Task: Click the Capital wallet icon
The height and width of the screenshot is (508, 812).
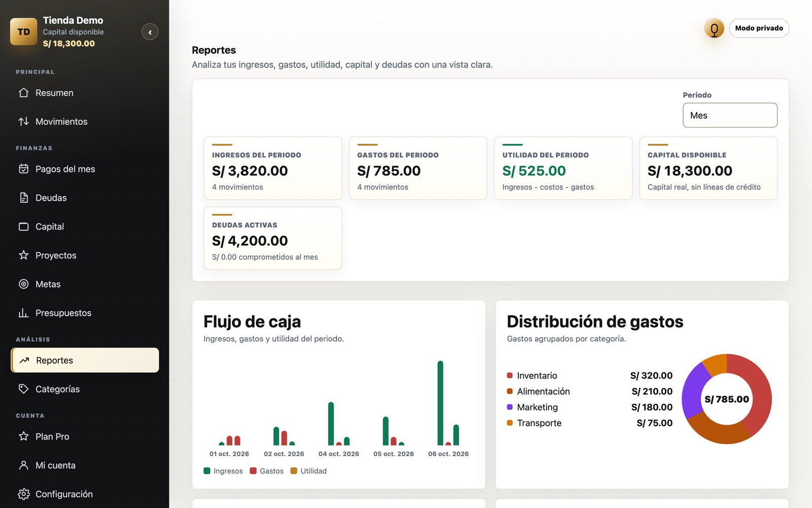Action: click(24, 227)
